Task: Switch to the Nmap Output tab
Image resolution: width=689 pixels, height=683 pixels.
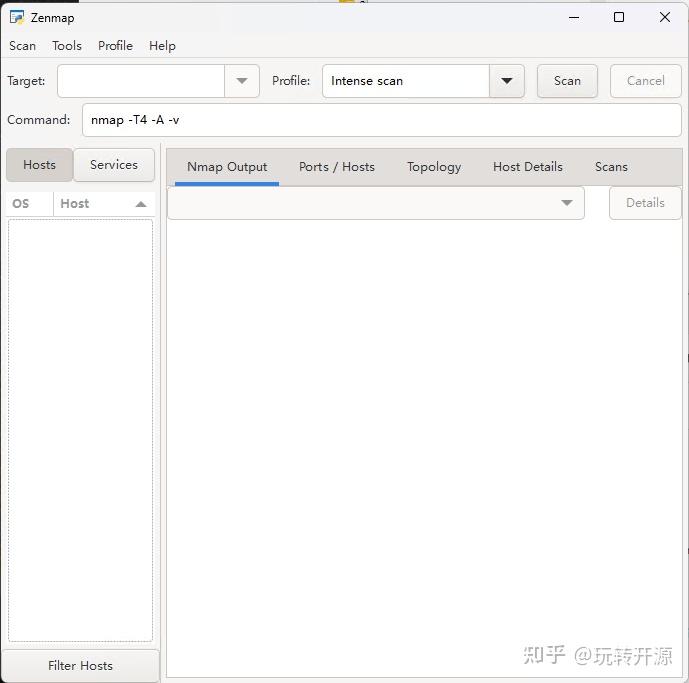Action: pyautogui.click(x=227, y=167)
